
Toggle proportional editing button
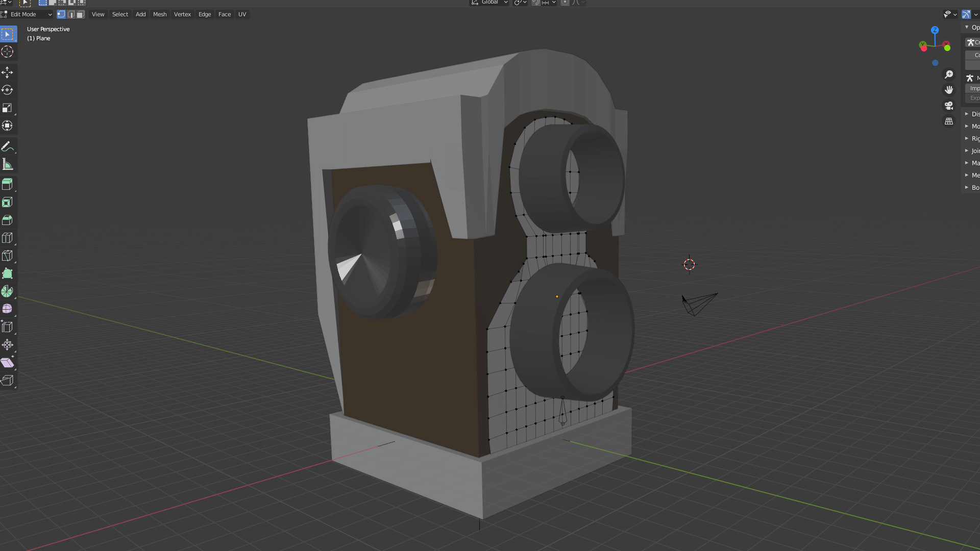[565, 3]
